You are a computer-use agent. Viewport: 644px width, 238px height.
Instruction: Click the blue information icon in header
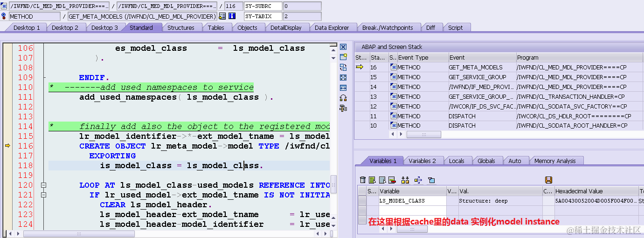click(x=232, y=16)
